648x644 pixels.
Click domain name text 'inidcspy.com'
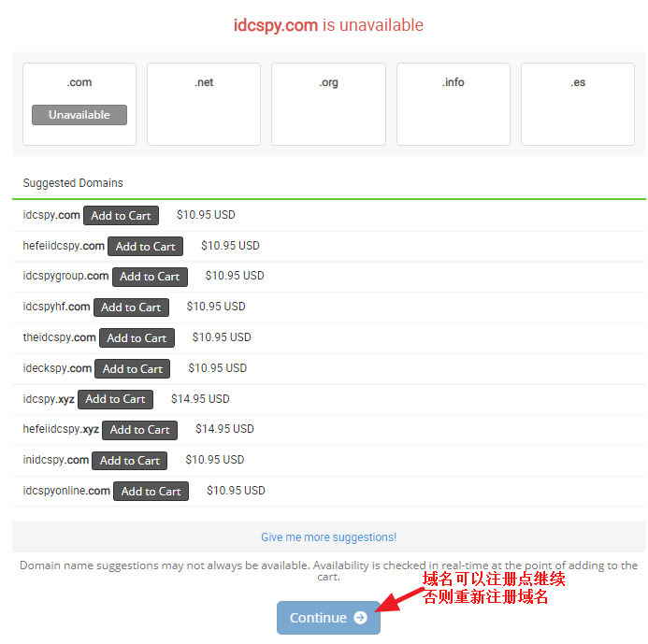pyautogui.click(x=56, y=460)
